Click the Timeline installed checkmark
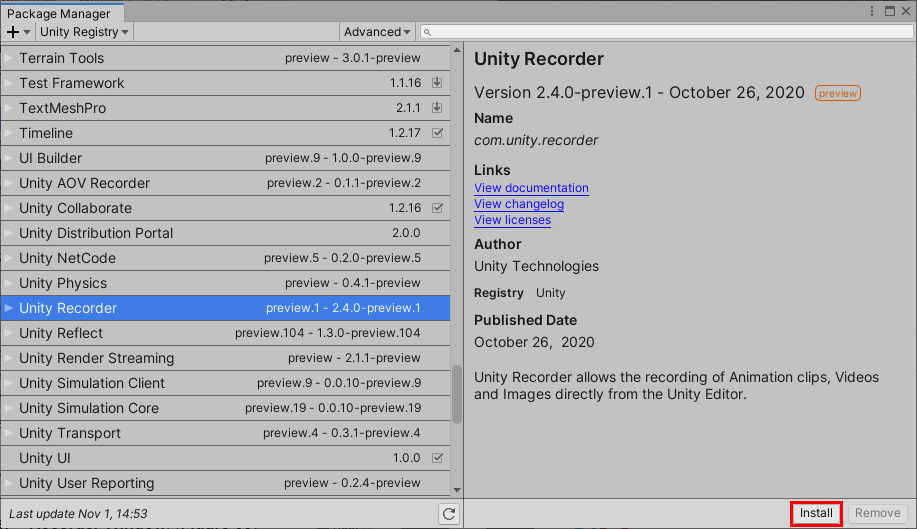Viewport: 917px width, 529px height. [437, 133]
